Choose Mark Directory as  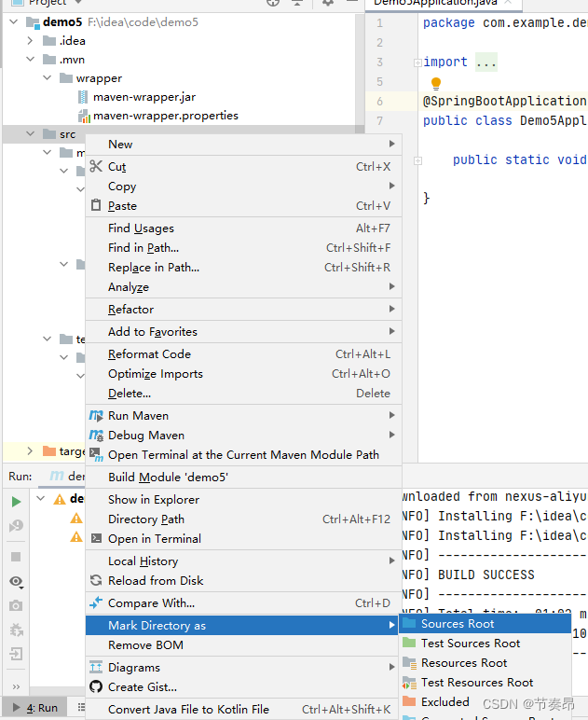[241, 626]
